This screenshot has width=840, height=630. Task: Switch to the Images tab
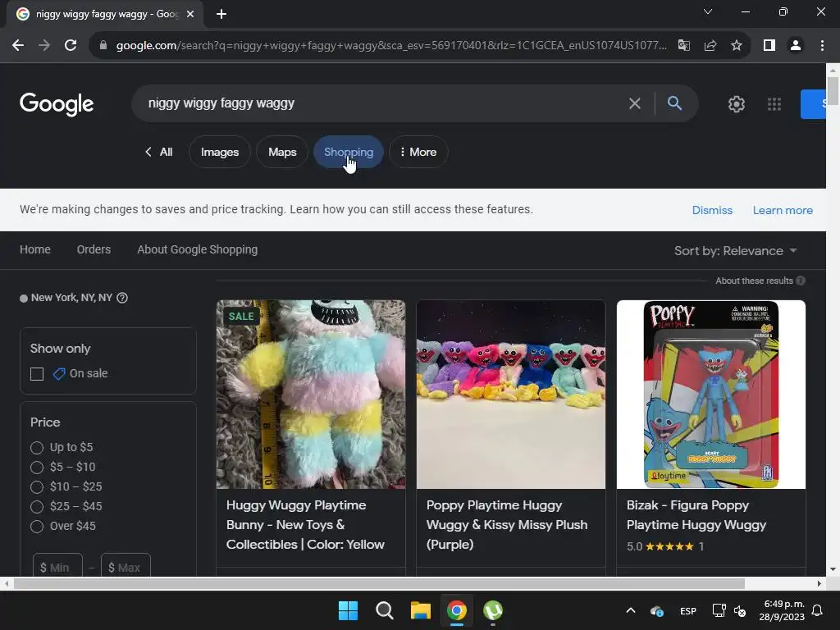[x=220, y=152]
